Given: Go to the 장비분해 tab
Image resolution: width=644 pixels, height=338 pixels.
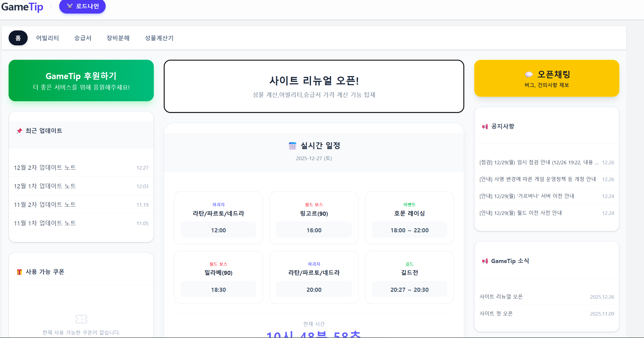Looking at the screenshot, I should click(x=118, y=38).
